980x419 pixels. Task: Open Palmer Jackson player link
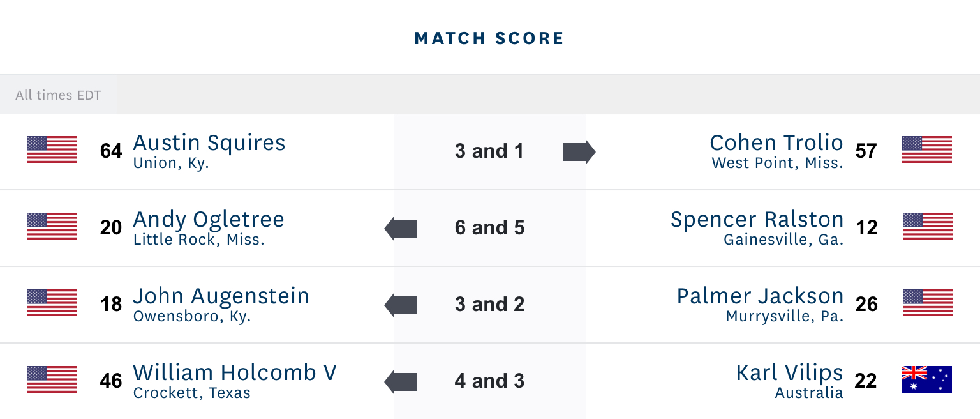coord(760,296)
